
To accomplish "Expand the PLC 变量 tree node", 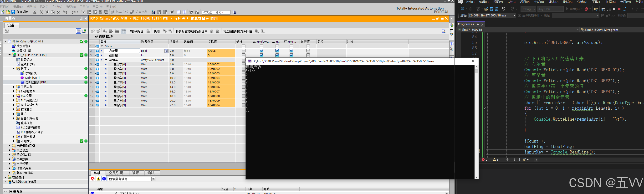I will pos(14,96).
